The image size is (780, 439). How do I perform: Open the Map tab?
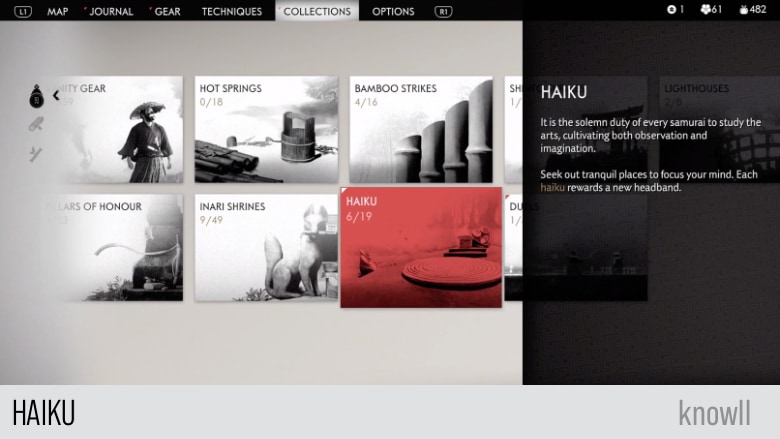57,11
